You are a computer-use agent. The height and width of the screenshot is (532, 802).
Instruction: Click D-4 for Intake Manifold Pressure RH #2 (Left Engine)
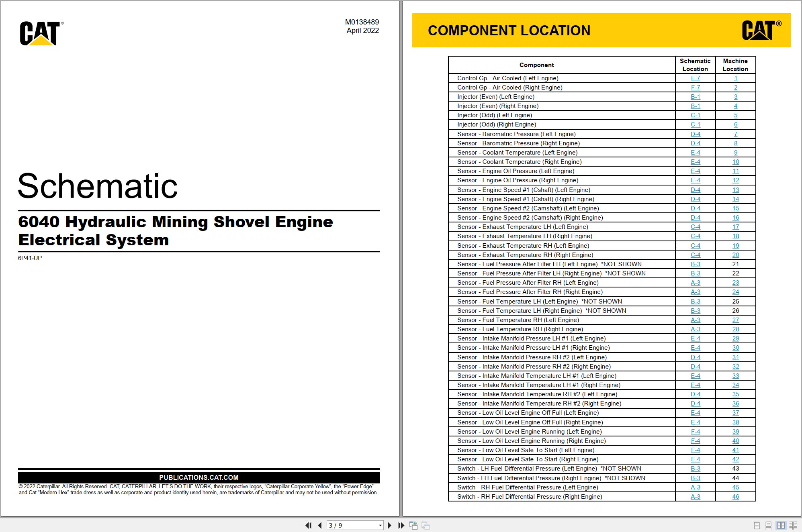click(x=696, y=357)
